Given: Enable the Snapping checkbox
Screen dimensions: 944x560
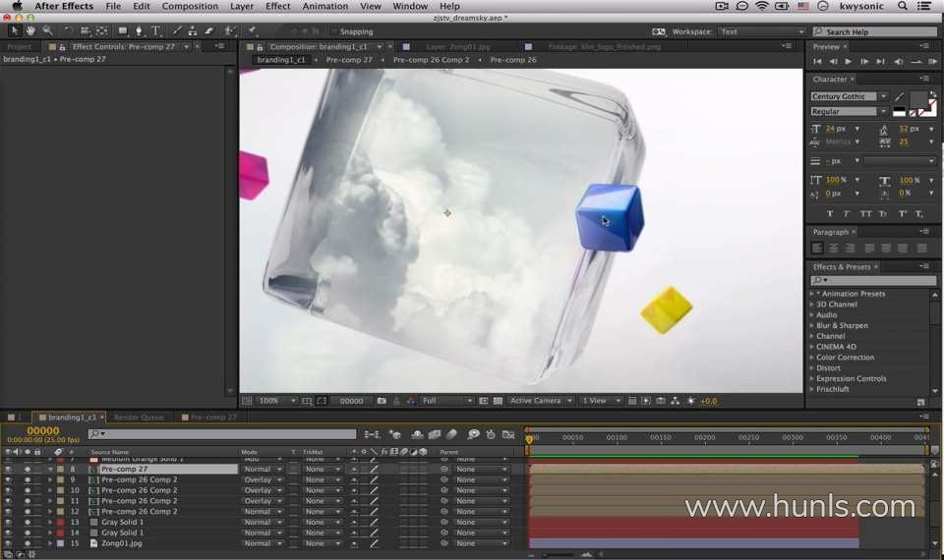Looking at the screenshot, I should click(334, 31).
